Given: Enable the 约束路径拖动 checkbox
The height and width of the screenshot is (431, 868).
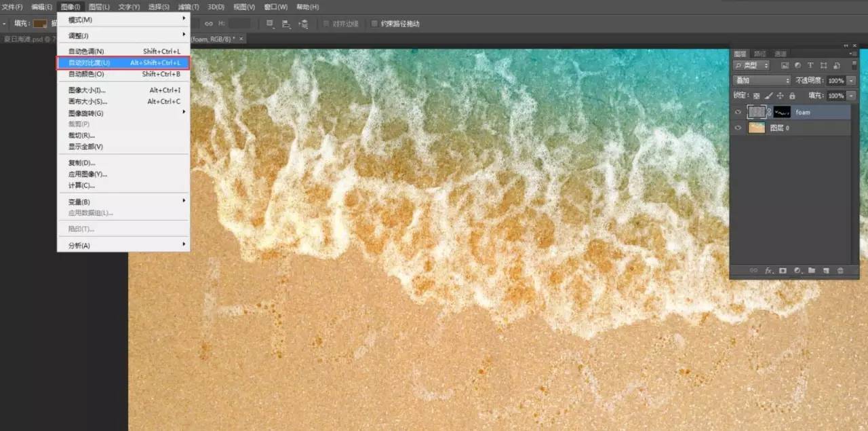Looking at the screenshot, I should point(374,24).
